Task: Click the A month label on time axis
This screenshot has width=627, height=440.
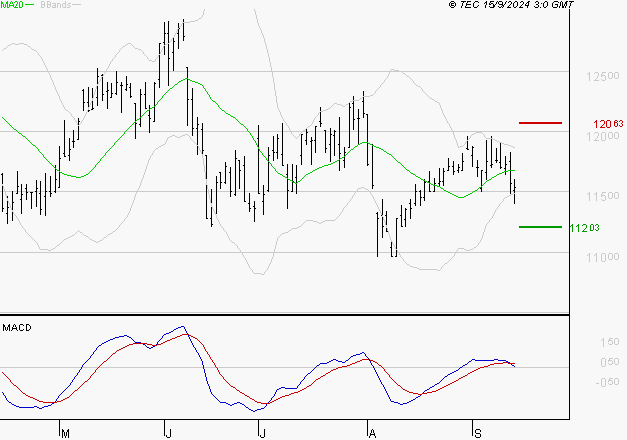Action: pyautogui.click(x=372, y=434)
